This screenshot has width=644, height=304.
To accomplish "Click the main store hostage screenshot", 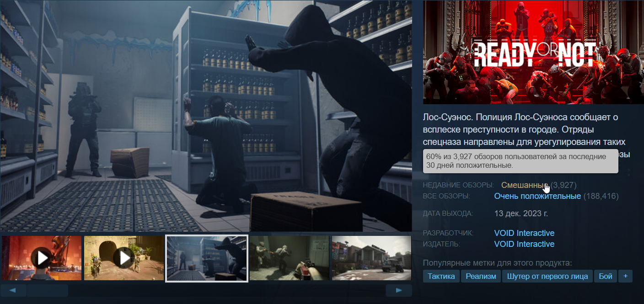I will pyautogui.click(x=206, y=116).
